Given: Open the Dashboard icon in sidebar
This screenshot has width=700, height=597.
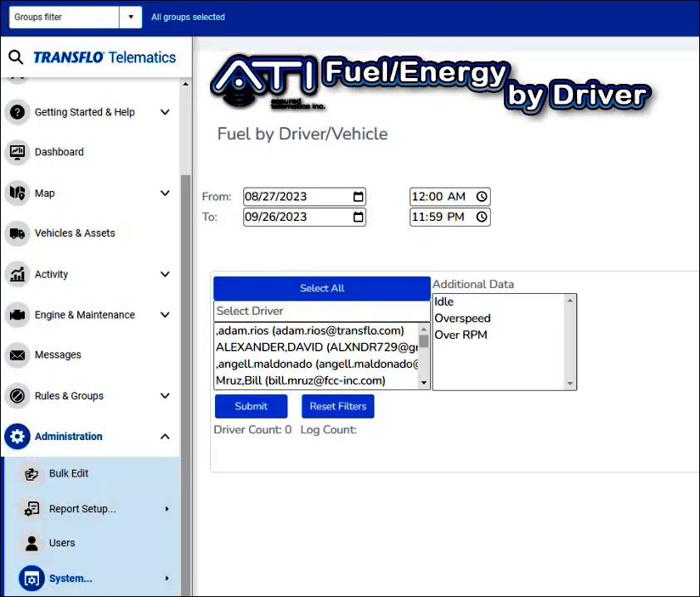Looking at the screenshot, I should [x=17, y=152].
